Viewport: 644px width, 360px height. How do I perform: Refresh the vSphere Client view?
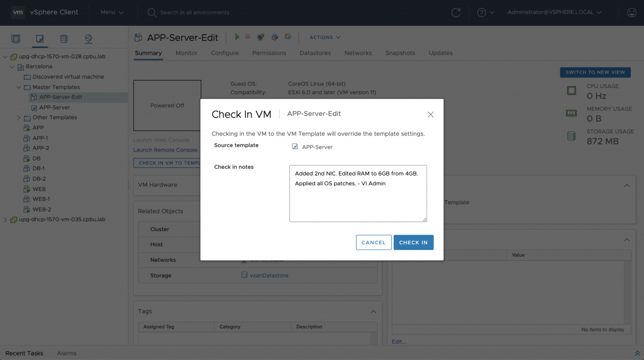tap(456, 13)
